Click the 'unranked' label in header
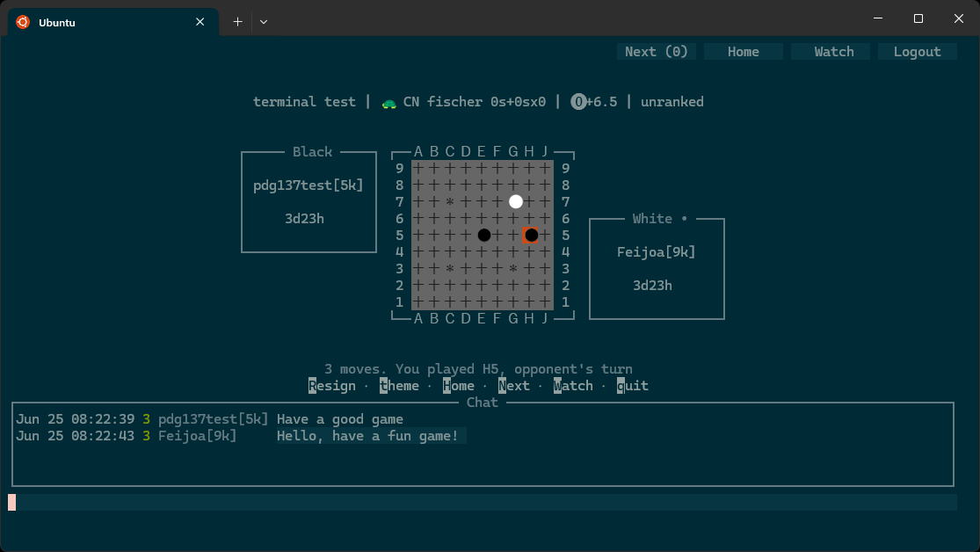 671,102
